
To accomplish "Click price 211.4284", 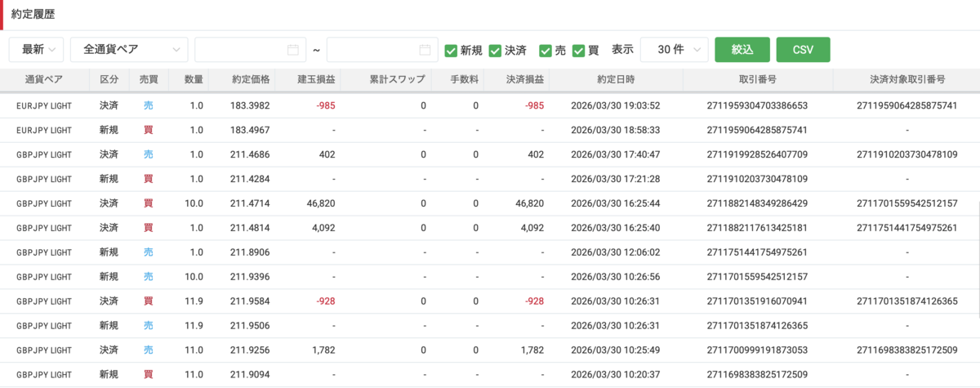I will (x=250, y=179).
